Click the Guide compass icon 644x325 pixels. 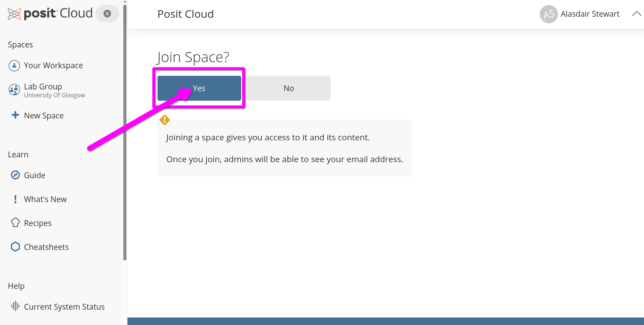pos(15,175)
